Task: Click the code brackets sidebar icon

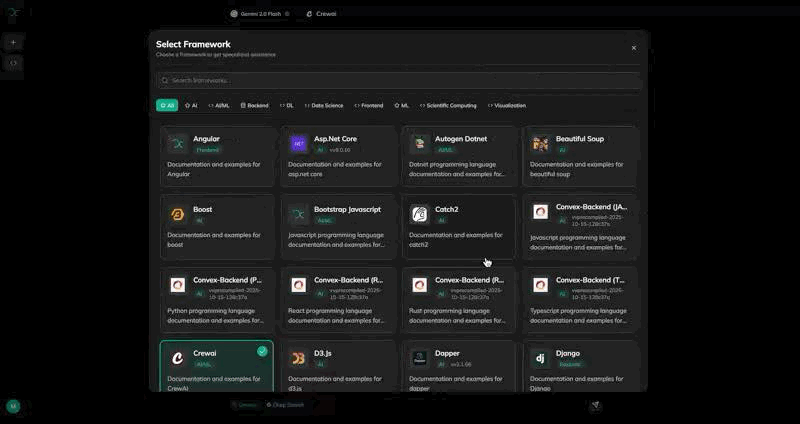Action: coord(14,63)
